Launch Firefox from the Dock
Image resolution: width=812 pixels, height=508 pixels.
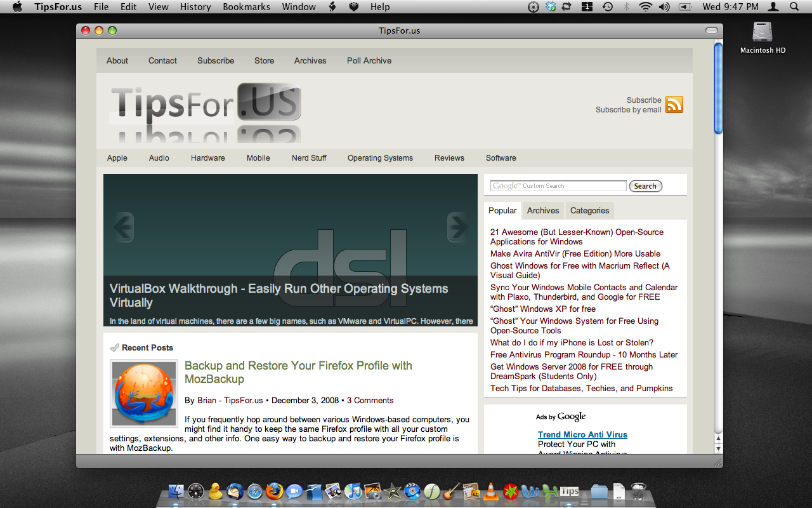click(275, 491)
